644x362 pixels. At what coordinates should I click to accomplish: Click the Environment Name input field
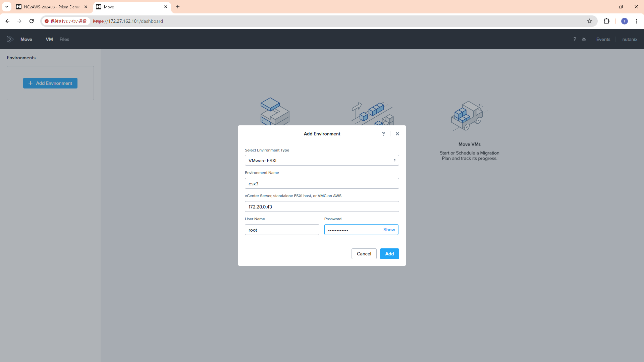(322, 184)
